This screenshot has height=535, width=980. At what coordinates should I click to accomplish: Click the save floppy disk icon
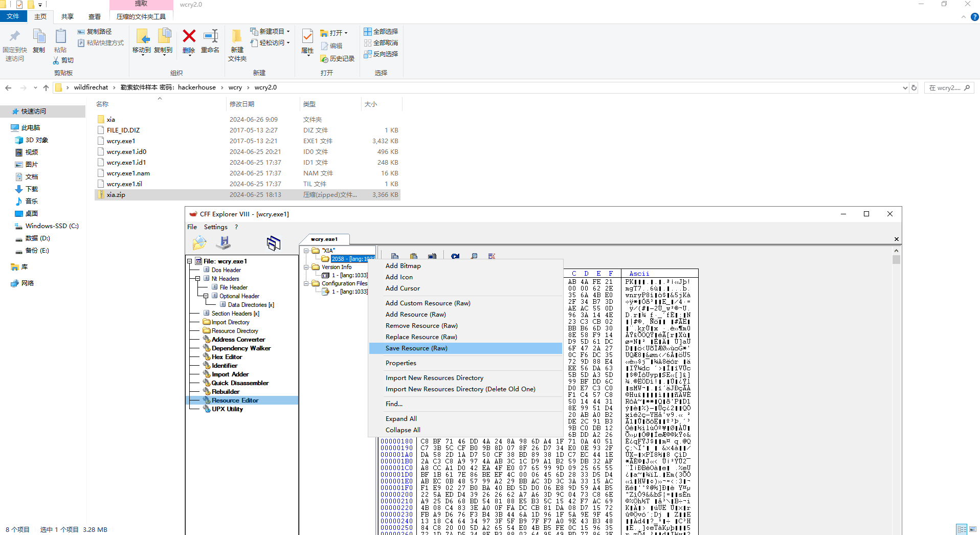tap(224, 243)
